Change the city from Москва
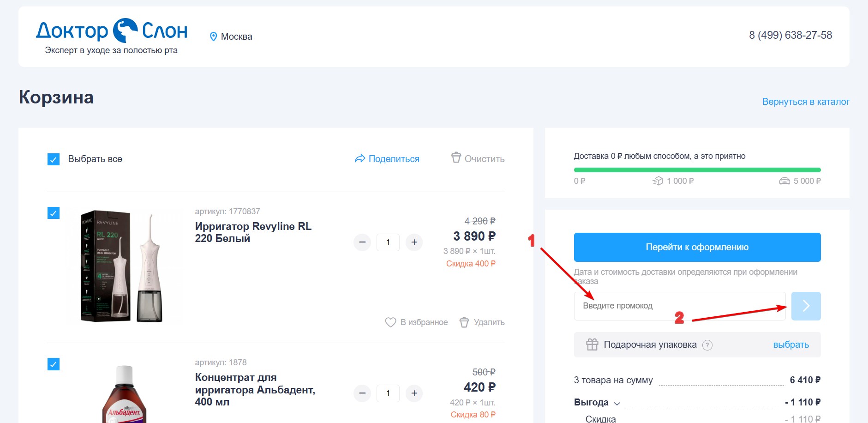 [236, 36]
